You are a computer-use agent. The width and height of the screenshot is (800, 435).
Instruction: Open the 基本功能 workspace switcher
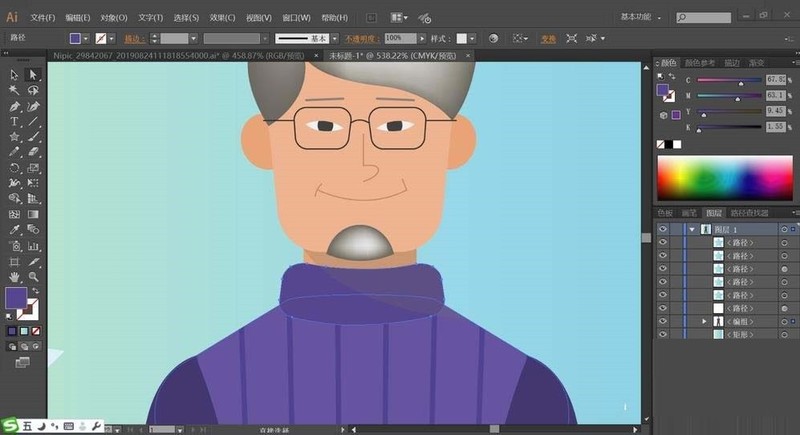[x=640, y=17]
